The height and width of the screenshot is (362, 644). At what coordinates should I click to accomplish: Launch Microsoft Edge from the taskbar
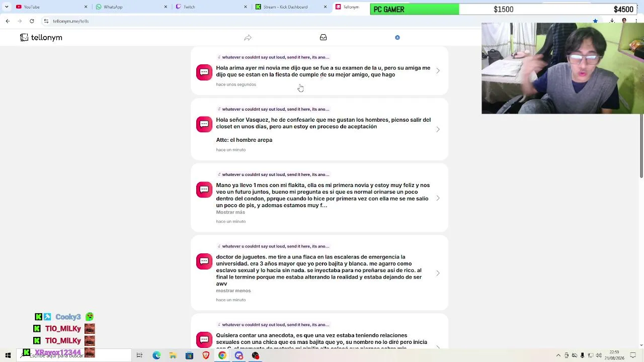click(156, 355)
